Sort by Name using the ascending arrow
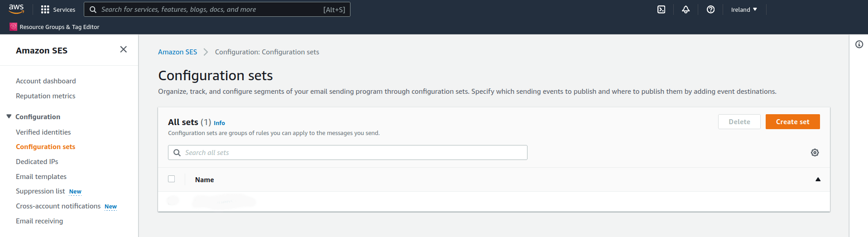 [x=818, y=179]
